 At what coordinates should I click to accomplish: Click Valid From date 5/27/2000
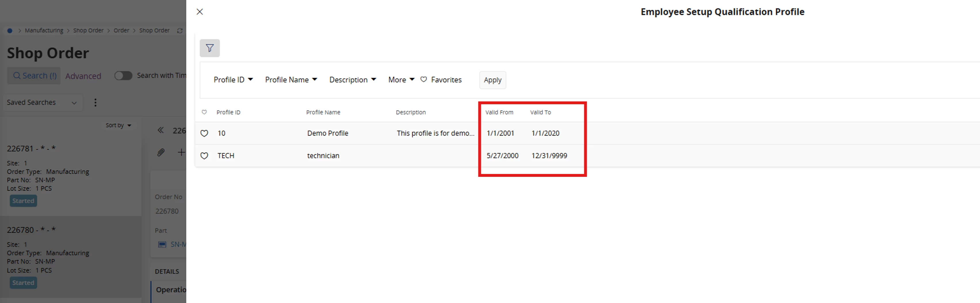tap(502, 156)
